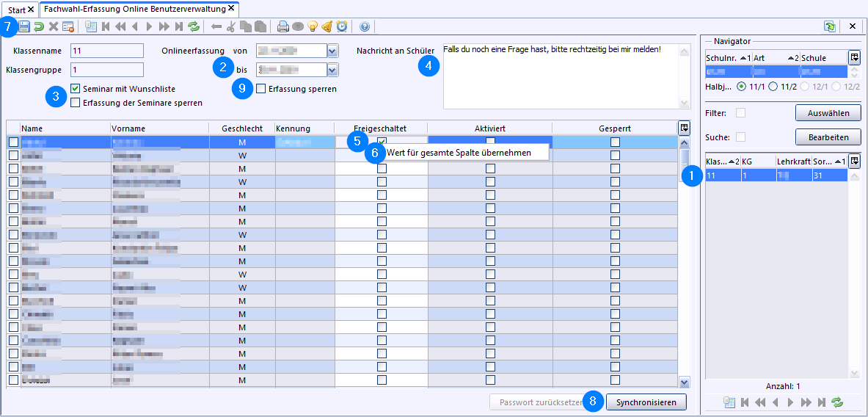Check the Filter checkbox in Navigator
This screenshot has height=417, width=868.
click(x=740, y=113)
